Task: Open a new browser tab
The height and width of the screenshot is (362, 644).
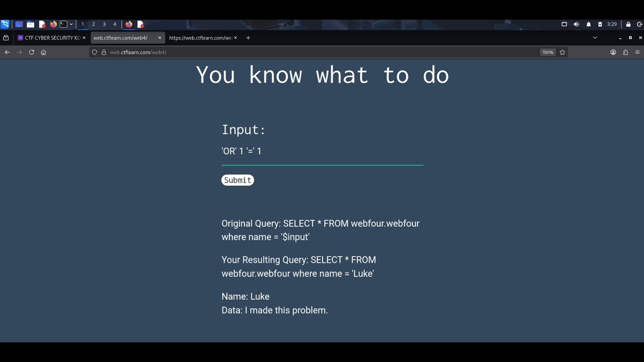Action: coord(248,38)
